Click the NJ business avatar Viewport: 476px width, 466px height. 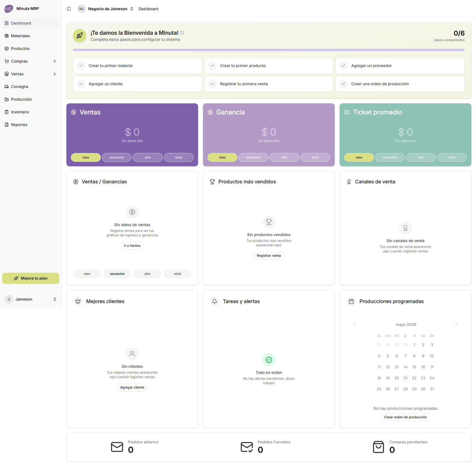[82, 9]
